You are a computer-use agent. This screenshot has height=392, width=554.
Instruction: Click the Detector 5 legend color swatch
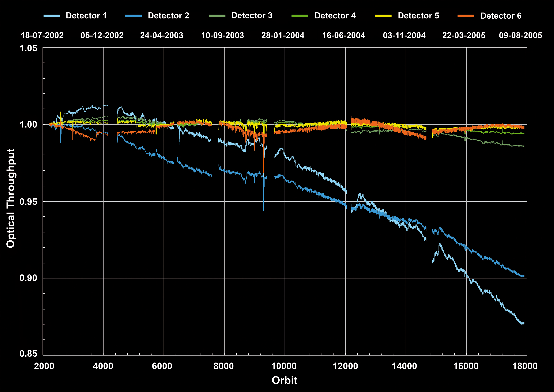click(383, 16)
